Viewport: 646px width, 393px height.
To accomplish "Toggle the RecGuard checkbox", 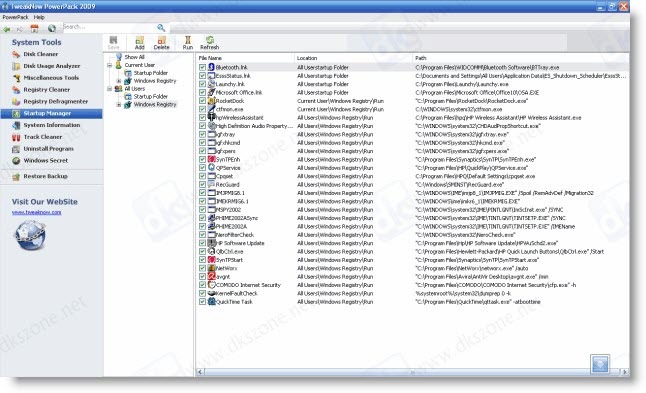I will (202, 185).
